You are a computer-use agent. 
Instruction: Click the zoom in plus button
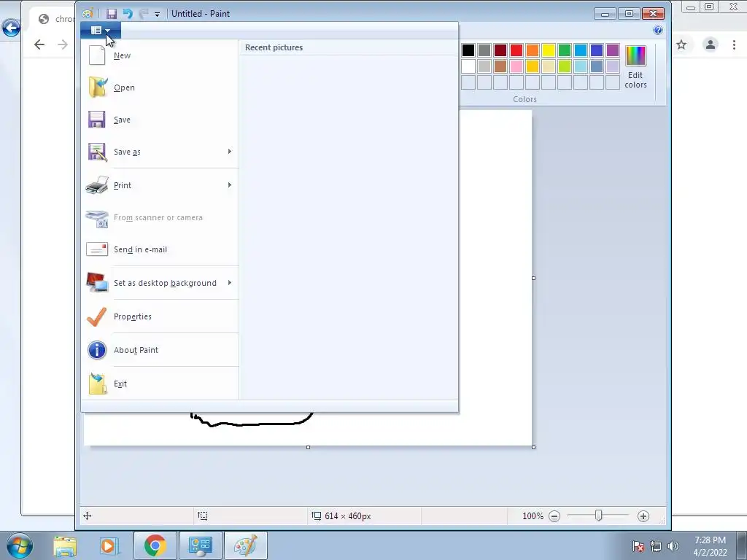(643, 516)
